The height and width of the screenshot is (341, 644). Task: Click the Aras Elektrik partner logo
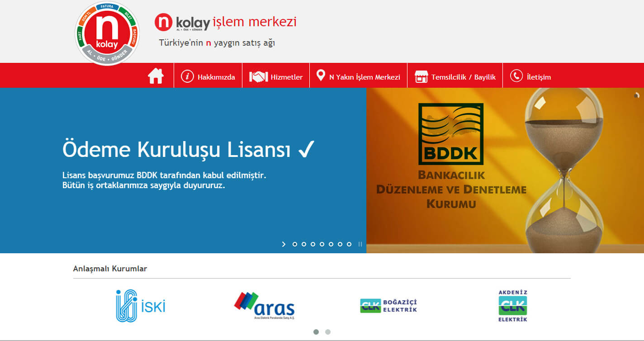tap(265, 306)
